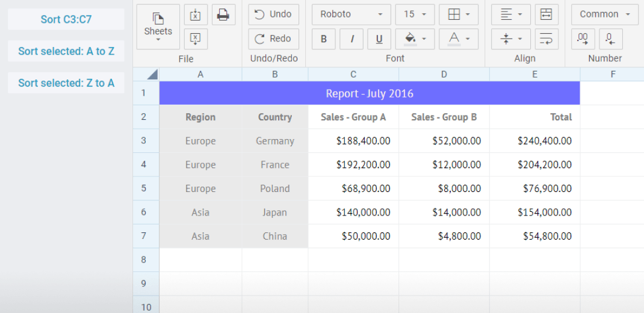Toggle underline formatting

379,39
